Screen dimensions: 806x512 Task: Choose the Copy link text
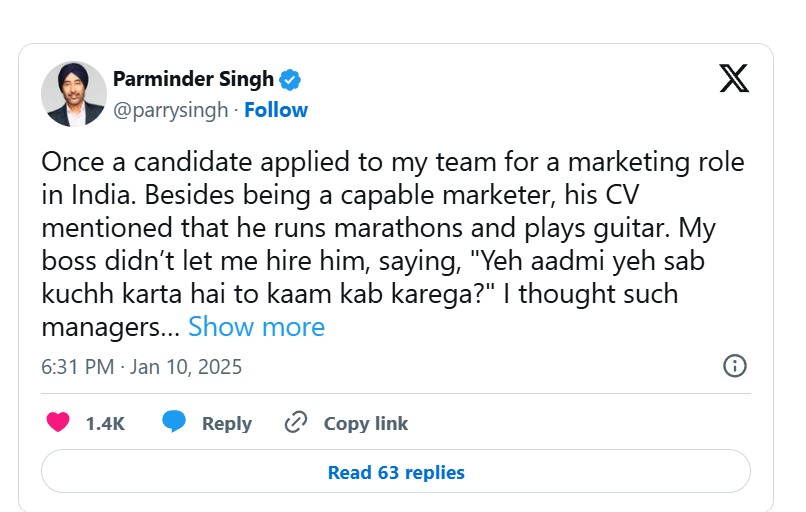coord(365,423)
